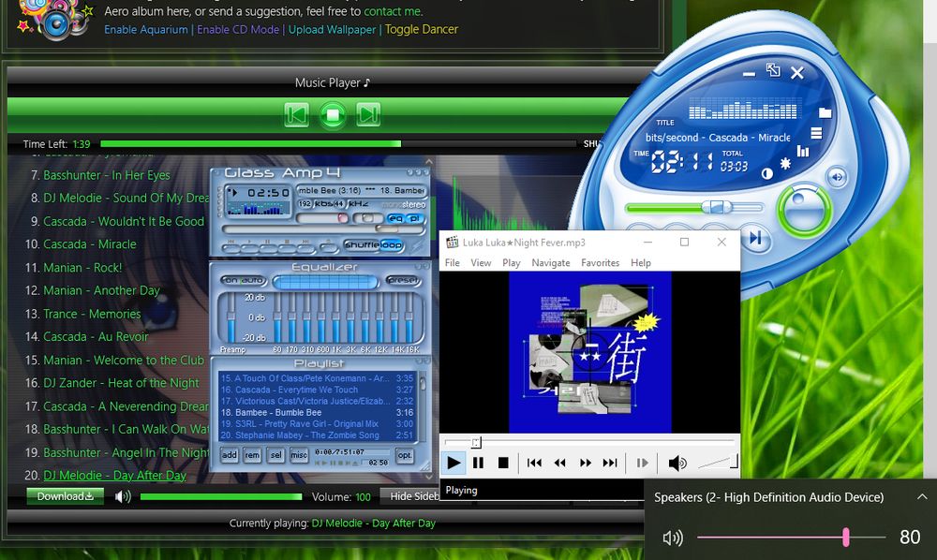Viewport: 937px width, 560px height.
Task: Adjust the green Volume bar in the Music Player
Action: tap(220, 496)
